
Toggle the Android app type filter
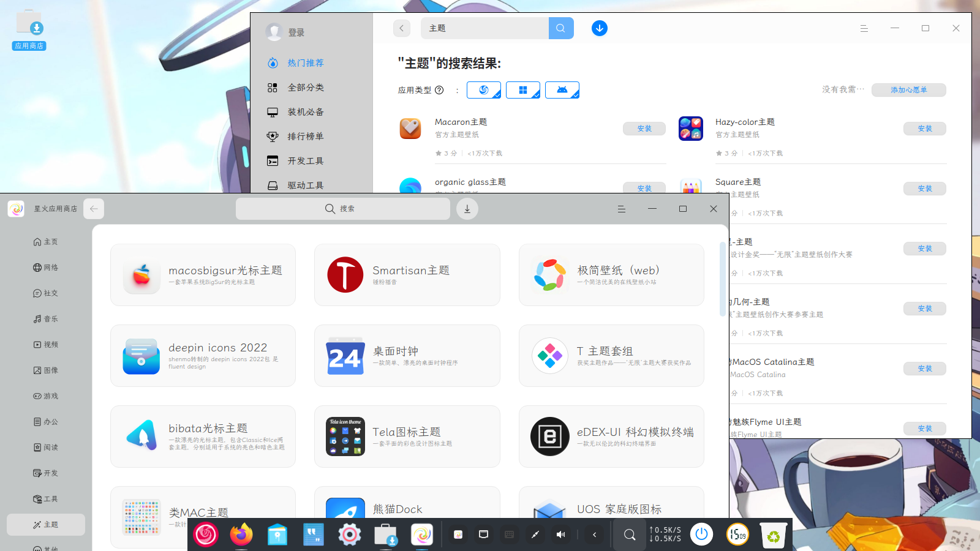[562, 90]
